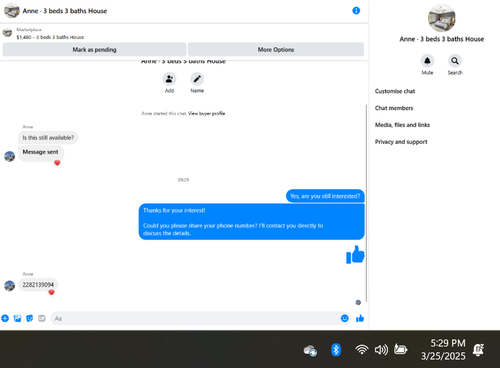Add people with the Add icon
Viewport: 500px width, 368px height.
[169, 79]
